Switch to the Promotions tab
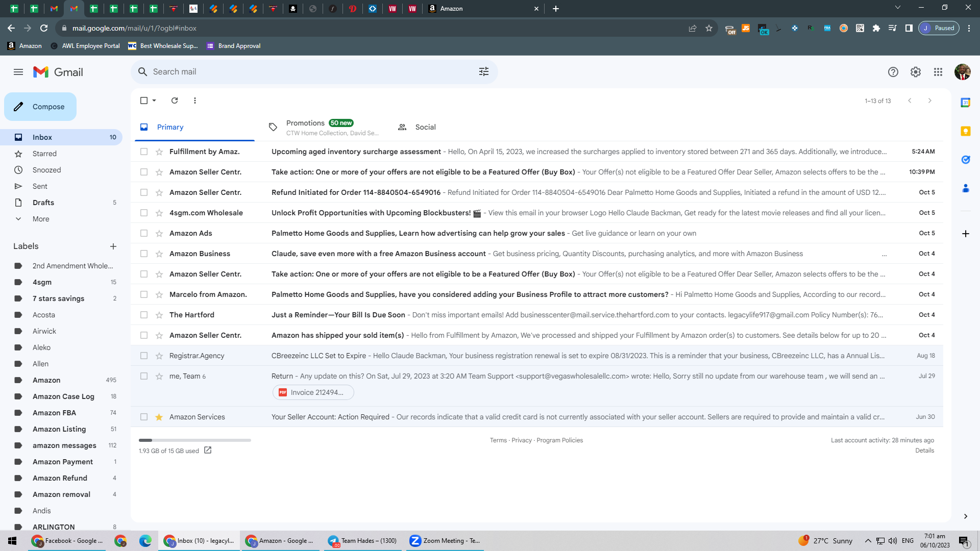Viewport: 980px width, 551px height. [324, 127]
